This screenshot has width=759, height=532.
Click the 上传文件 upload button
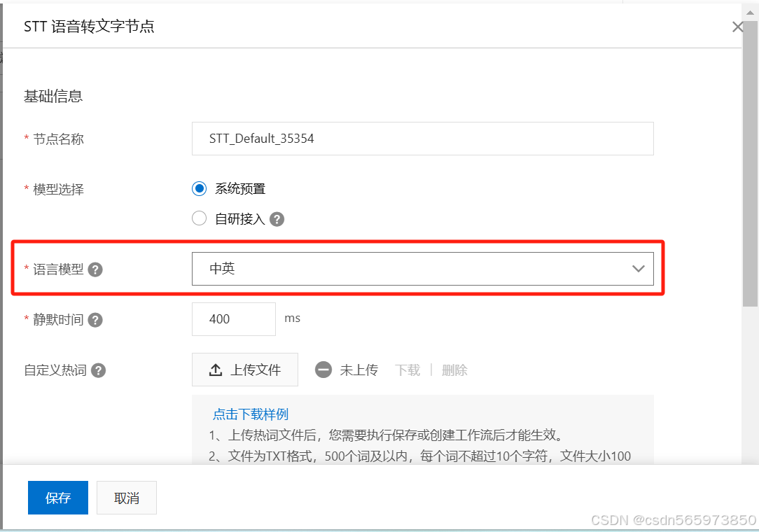245,370
